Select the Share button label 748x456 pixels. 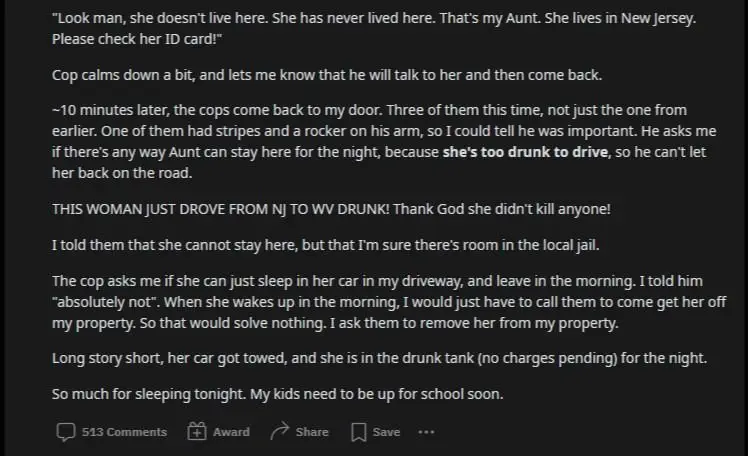(312, 432)
